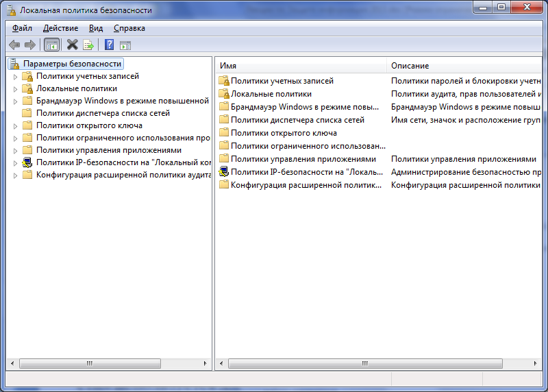Expand Политики ограниченного использования программ node
This screenshot has width=548, height=392.
(x=15, y=138)
